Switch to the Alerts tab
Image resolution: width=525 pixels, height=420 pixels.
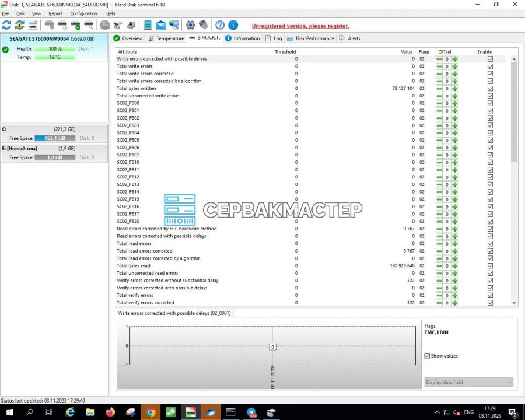pyautogui.click(x=350, y=38)
